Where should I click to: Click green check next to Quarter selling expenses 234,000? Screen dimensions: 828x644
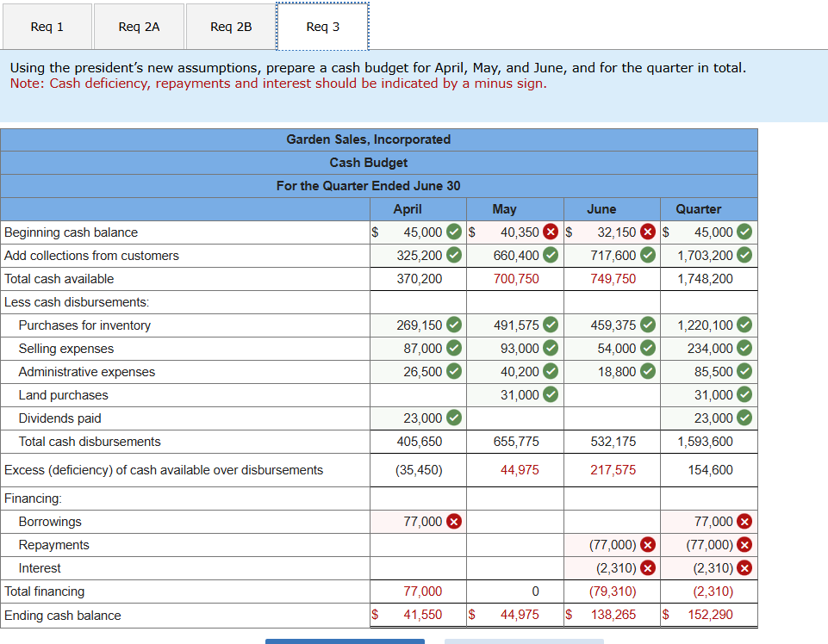pyautogui.click(x=744, y=348)
